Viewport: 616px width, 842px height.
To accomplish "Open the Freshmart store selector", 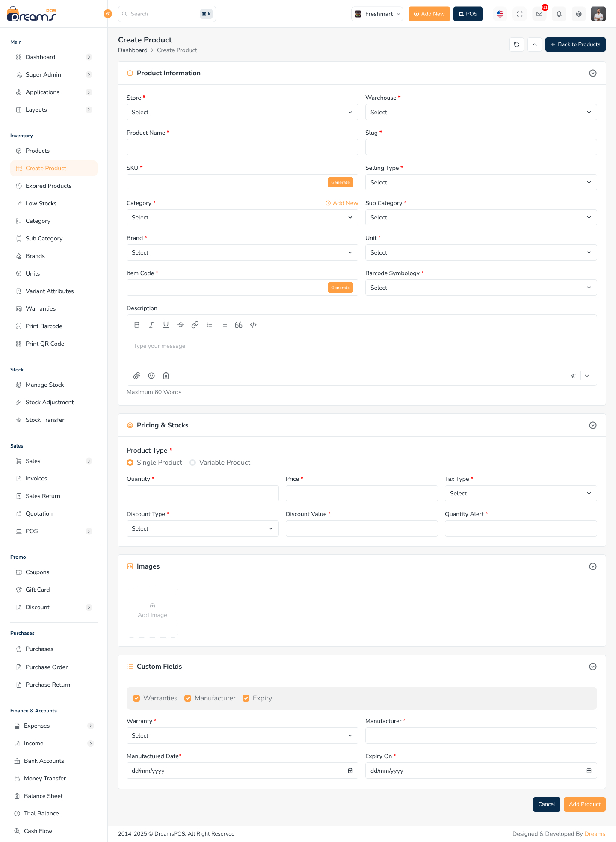I will tap(377, 14).
